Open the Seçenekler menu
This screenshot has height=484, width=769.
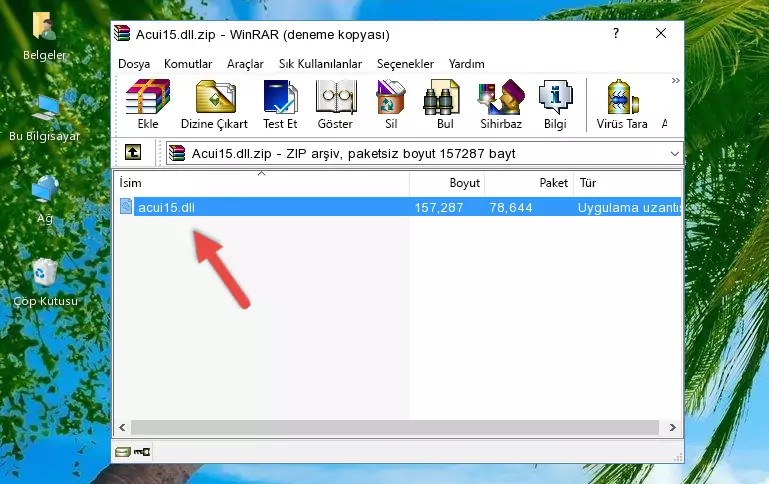[x=405, y=64]
